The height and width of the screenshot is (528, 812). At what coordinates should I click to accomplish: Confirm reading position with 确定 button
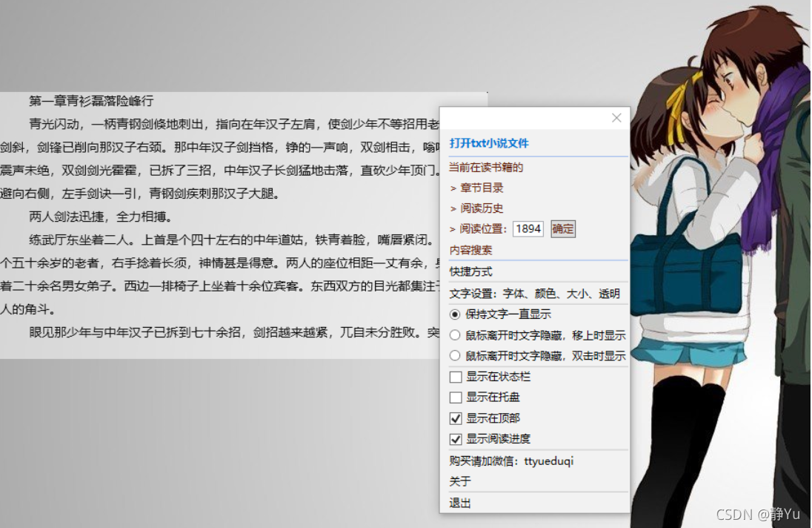563,228
